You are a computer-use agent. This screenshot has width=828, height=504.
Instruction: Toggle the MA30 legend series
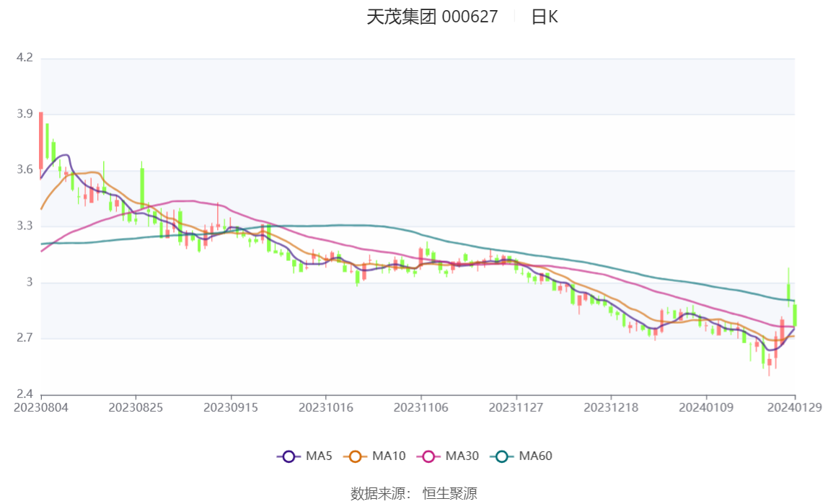pos(448,456)
